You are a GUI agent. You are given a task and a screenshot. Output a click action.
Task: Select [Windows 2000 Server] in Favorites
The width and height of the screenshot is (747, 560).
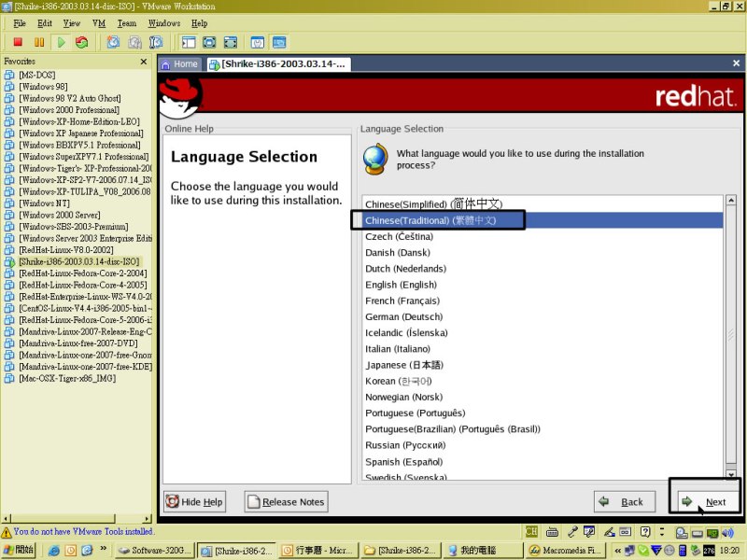point(60,216)
